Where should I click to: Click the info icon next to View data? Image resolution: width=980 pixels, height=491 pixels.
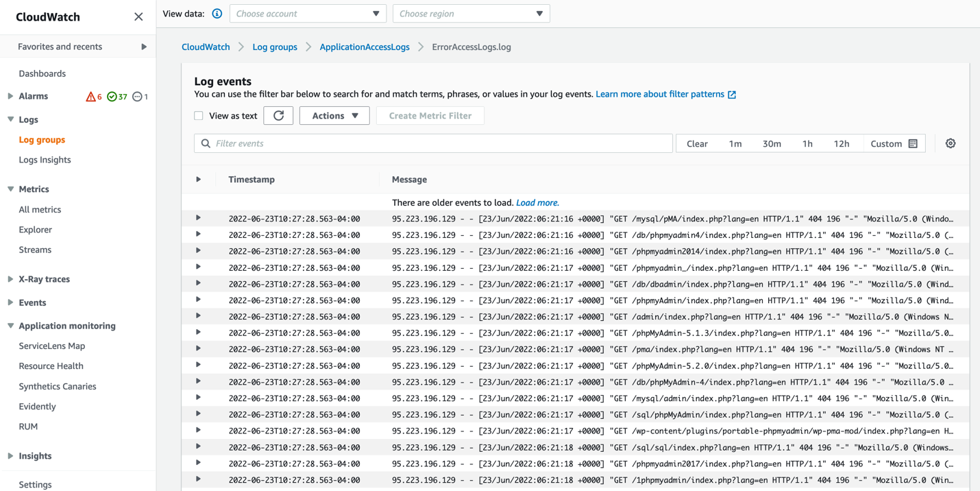(217, 12)
